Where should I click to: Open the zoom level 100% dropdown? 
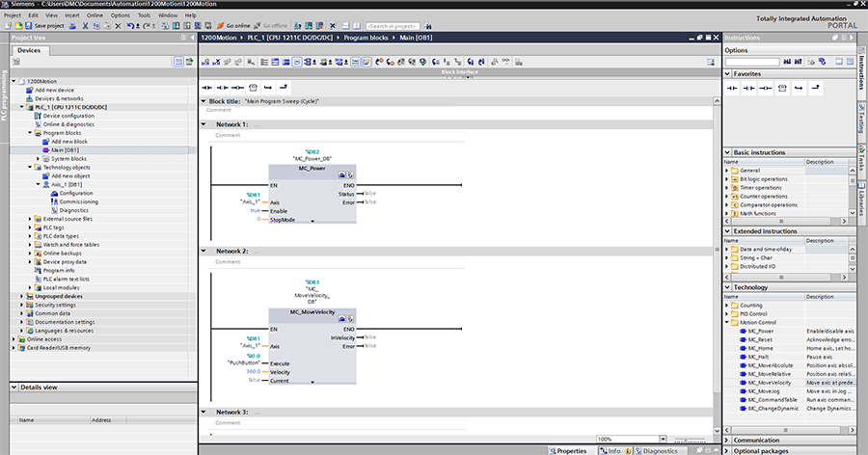[x=663, y=439]
